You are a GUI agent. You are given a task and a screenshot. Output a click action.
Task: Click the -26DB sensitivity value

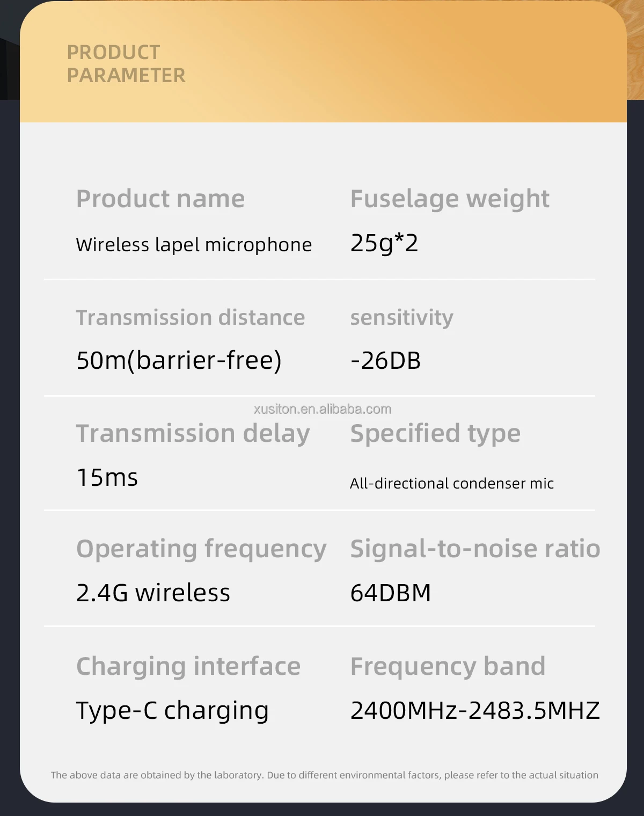[x=385, y=361]
